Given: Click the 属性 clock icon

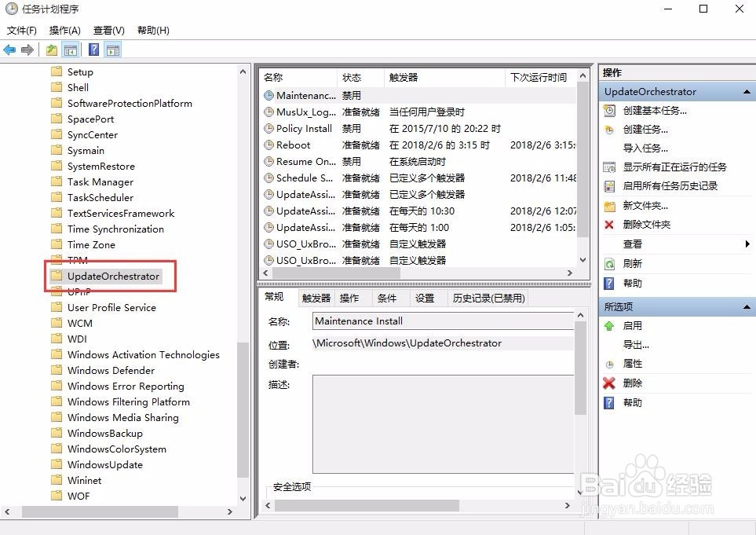Looking at the screenshot, I should tap(609, 365).
